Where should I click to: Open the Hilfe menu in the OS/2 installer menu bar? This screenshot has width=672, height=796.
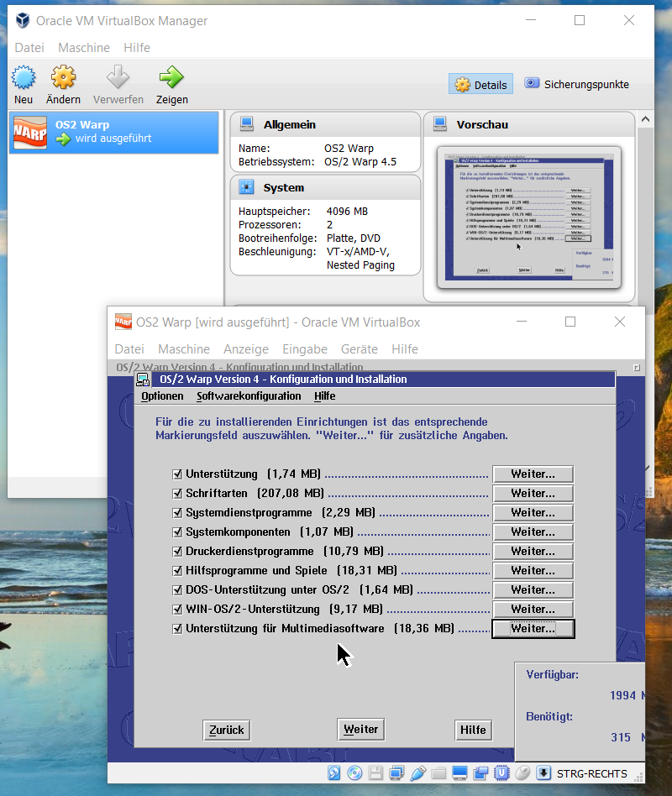click(324, 396)
